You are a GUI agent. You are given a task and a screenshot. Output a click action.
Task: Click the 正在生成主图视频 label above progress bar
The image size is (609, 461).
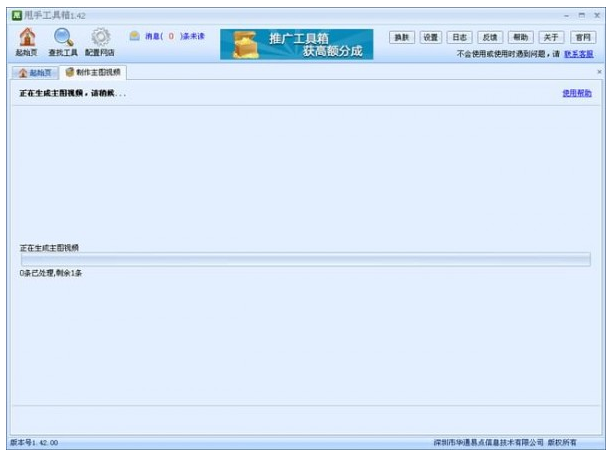(x=49, y=248)
